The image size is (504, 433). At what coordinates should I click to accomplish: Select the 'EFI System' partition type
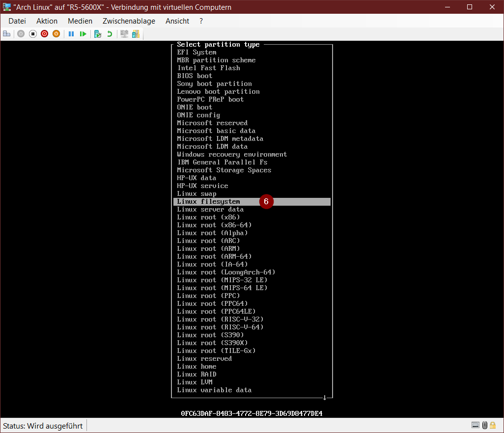click(196, 53)
